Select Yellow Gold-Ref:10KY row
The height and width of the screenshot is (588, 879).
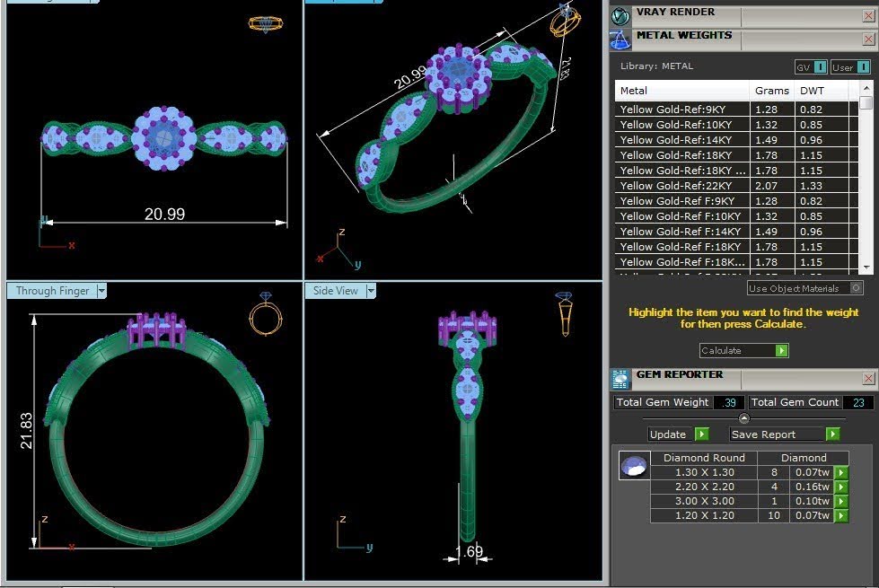[736, 125]
